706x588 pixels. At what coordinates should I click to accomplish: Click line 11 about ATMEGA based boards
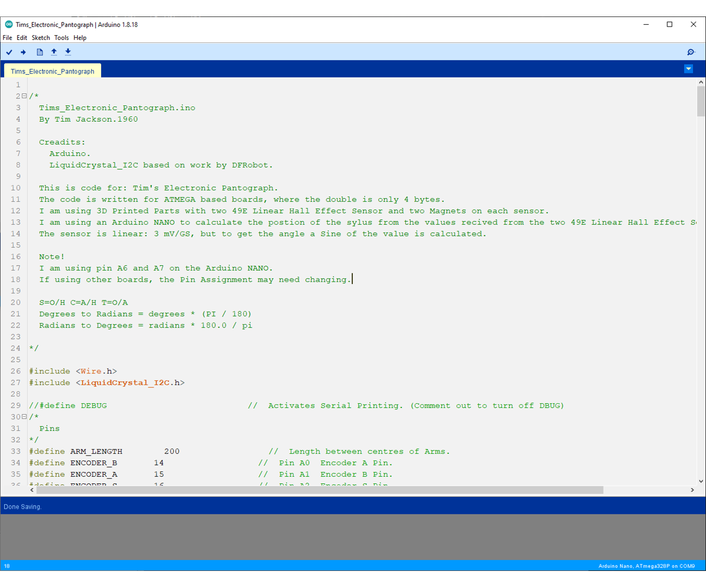pyautogui.click(x=242, y=199)
